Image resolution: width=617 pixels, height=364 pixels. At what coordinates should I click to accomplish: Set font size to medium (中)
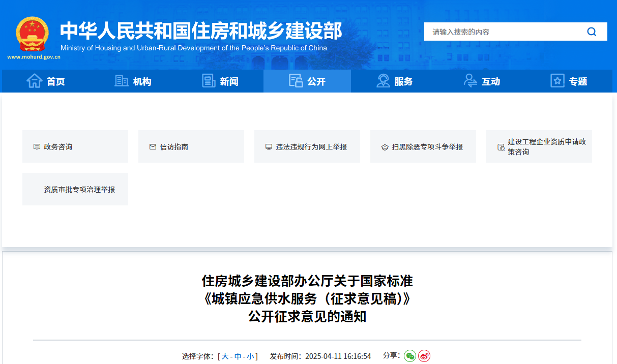pos(238,356)
